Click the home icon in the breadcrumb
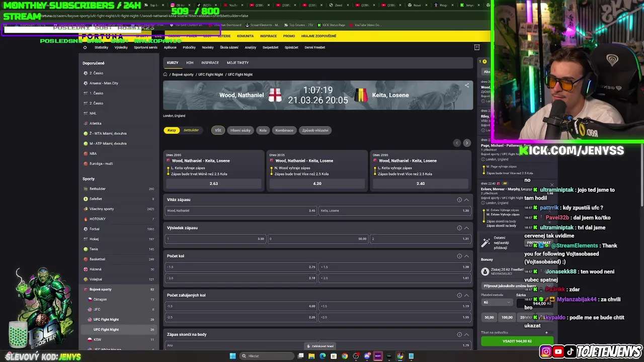 165,74
